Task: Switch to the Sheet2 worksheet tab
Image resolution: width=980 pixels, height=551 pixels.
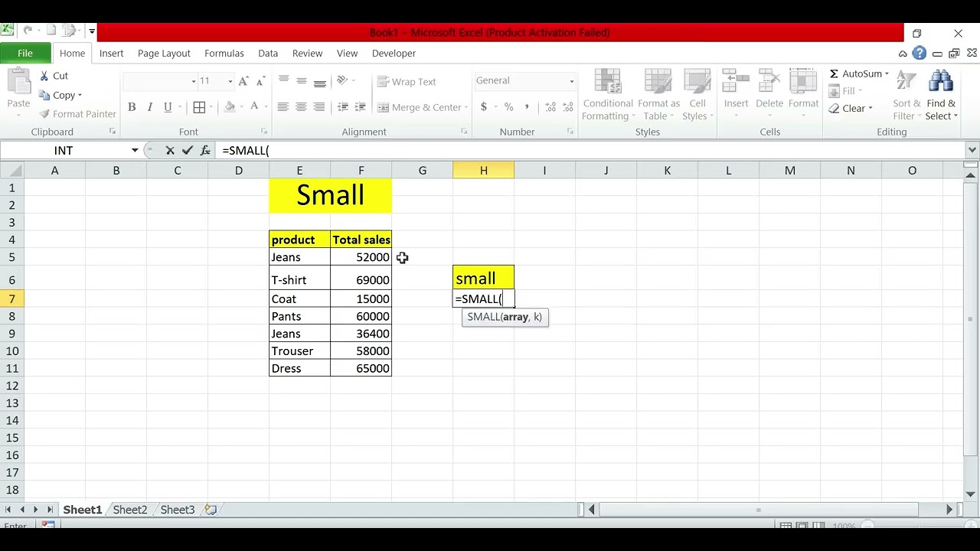Action: (x=129, y=510)
